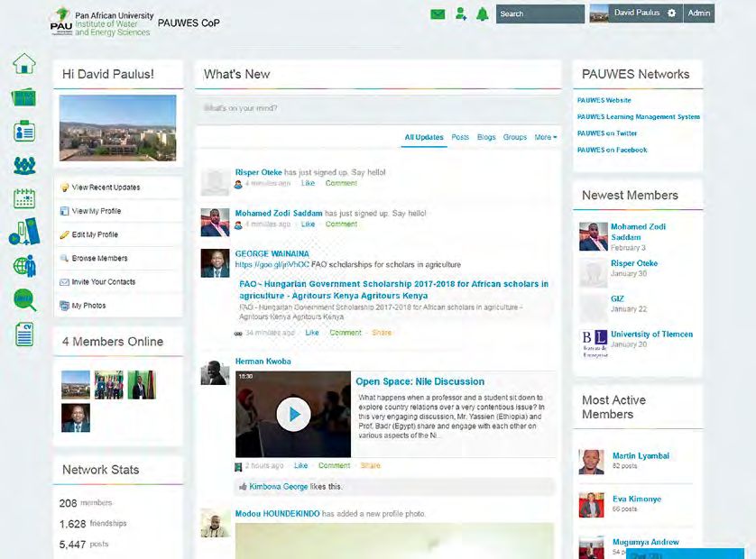This screenshot has width=756, height=559.
Task: Open Eva Kimonye in Most Active Members
Action: click(x=636, y=499)
